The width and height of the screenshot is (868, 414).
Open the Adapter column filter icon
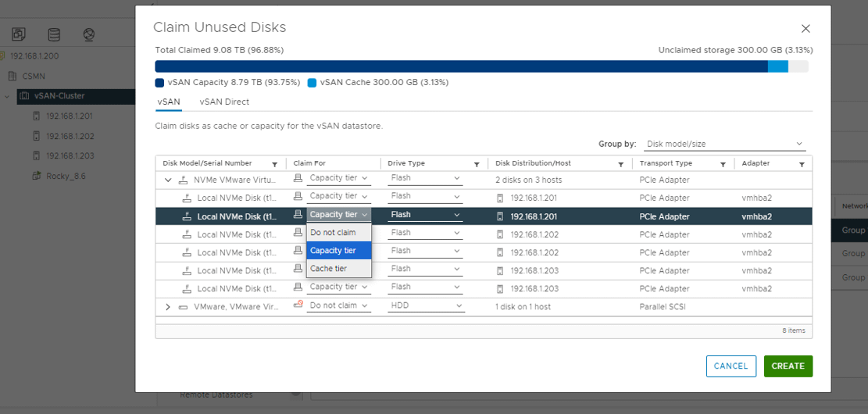pyautogui.click(x=802, y=164)
